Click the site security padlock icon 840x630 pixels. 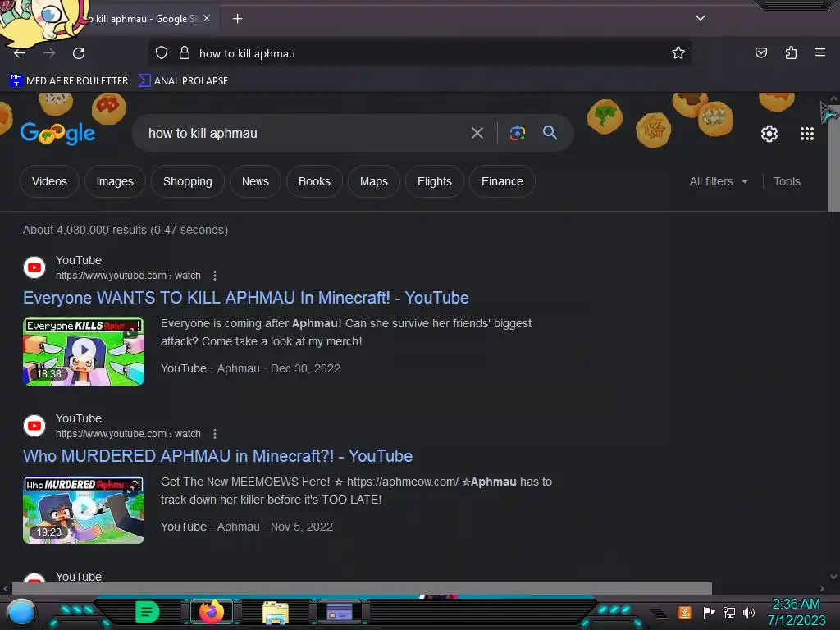(185, 52)
